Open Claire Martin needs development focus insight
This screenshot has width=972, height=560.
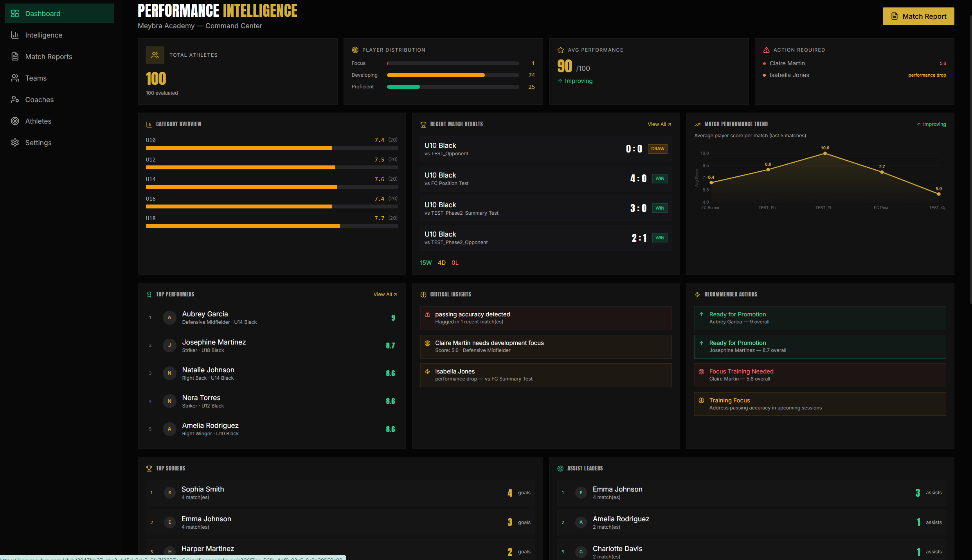pos(546,346)
